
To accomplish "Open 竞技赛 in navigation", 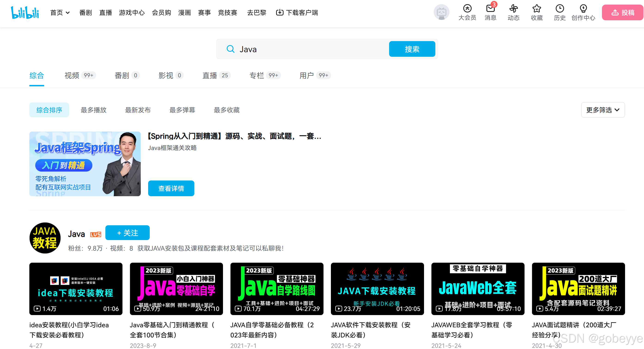I will pyautogui.click(x=227, y=12).
